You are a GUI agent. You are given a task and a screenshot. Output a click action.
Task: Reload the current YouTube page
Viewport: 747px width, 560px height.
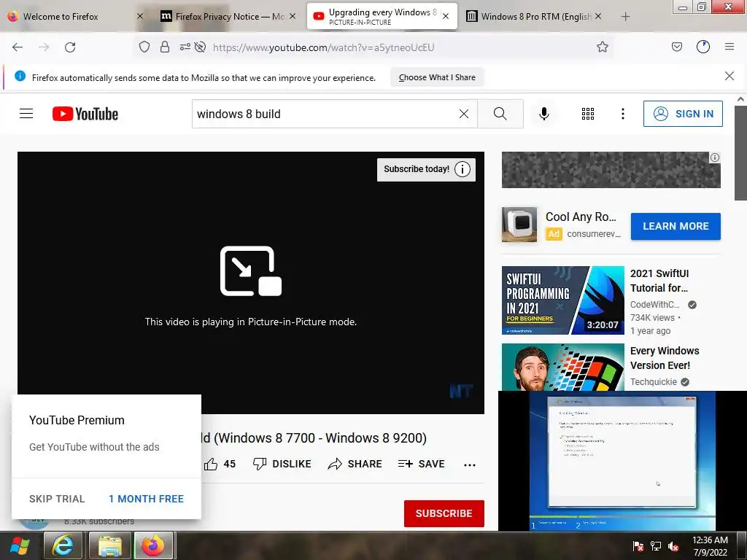tap(70, 47)
